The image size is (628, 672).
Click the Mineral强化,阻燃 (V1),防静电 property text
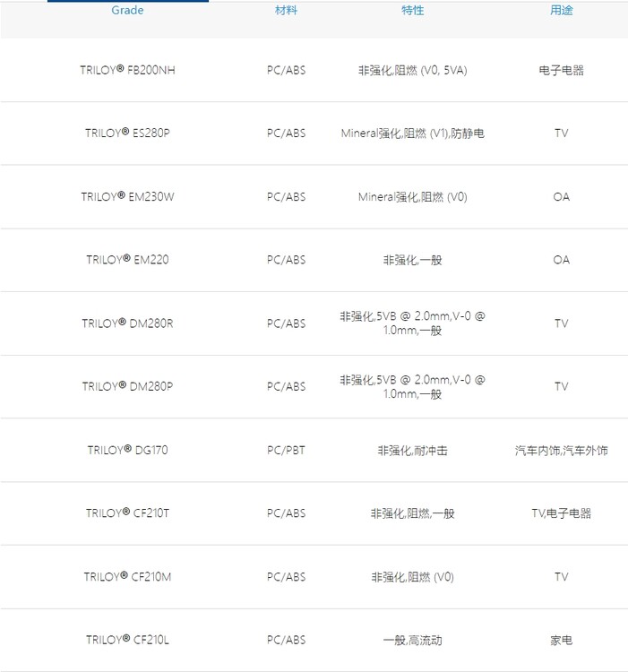pyautogui.click(x=412, y=133)
